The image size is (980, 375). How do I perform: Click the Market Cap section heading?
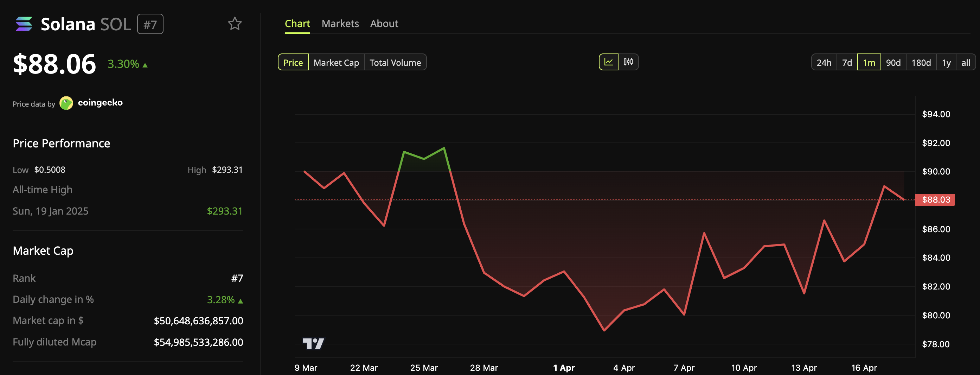43,251
